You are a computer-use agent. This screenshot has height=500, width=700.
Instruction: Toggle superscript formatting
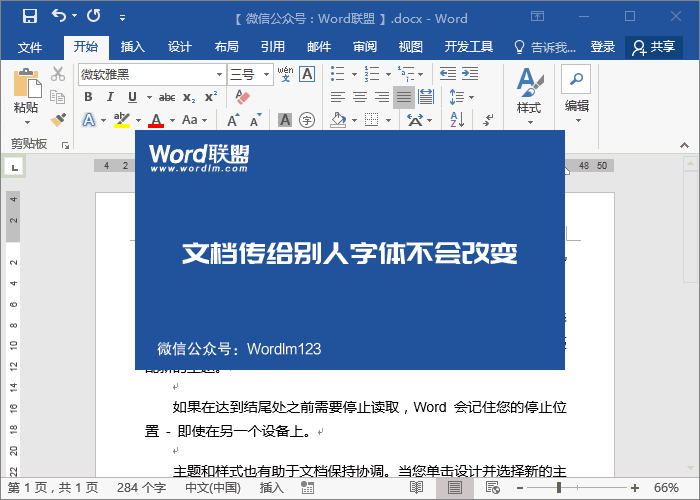click(211, 97)
